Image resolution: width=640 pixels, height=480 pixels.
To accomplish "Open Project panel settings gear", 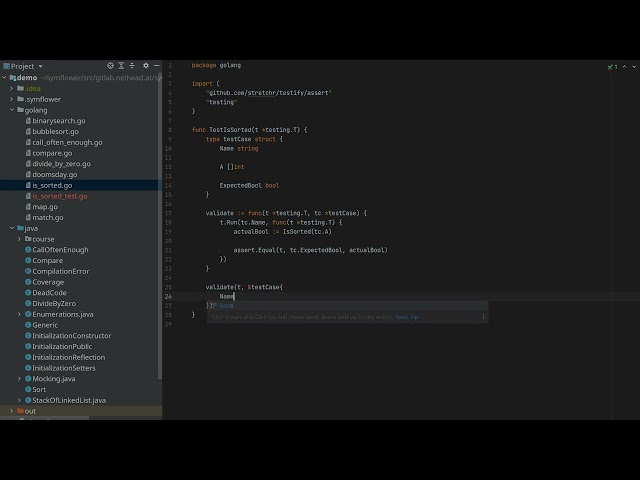I will tap(146, 66).
